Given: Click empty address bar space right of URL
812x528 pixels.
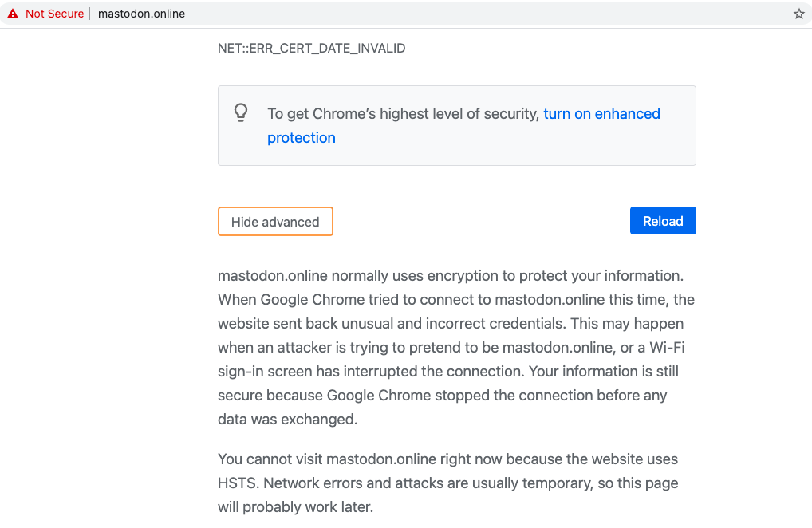Looking at the screenshot, I should pyautogui.click(x=479, y=14).
